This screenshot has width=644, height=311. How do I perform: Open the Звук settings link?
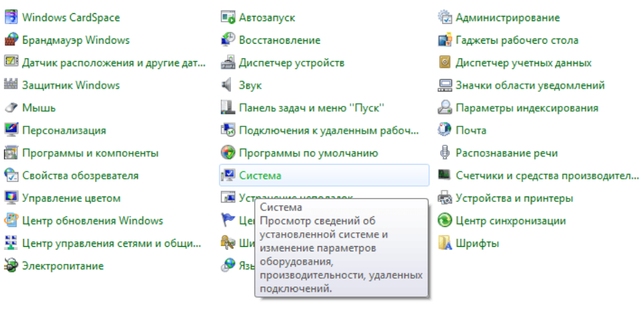pos(251,85)
